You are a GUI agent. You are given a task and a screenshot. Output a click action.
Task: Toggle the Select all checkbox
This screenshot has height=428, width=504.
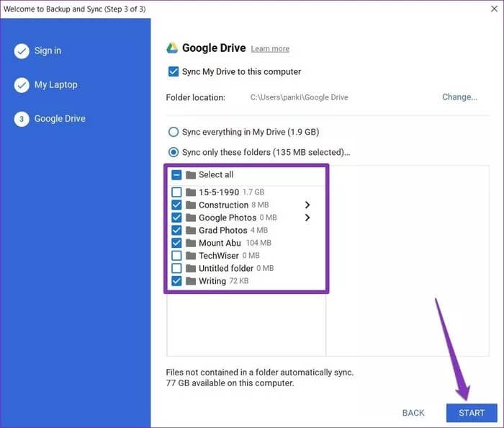coord(176,175)
